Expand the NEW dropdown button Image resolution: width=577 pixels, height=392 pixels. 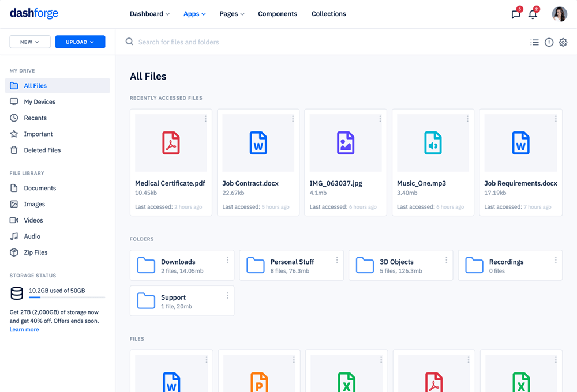30,42
